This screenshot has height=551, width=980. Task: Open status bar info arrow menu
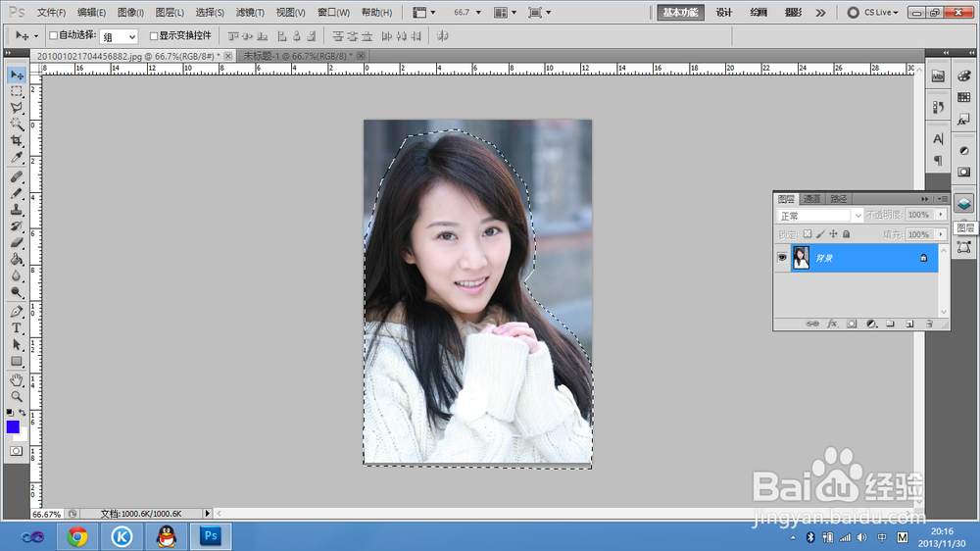[208, 514]
